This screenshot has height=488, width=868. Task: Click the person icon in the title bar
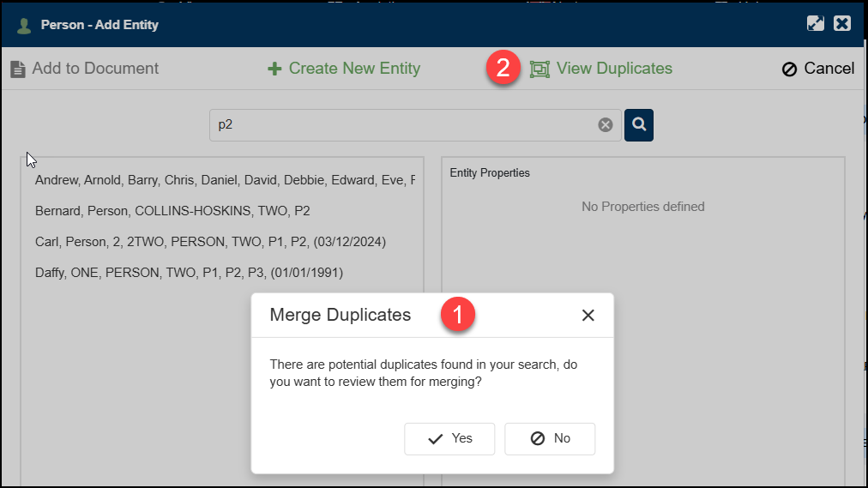(24, 24)
